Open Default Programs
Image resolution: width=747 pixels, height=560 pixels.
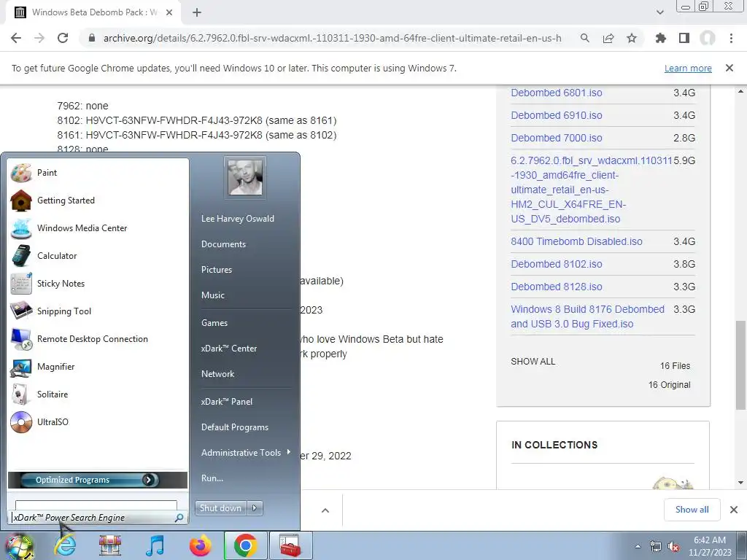(x=234, y=427)
